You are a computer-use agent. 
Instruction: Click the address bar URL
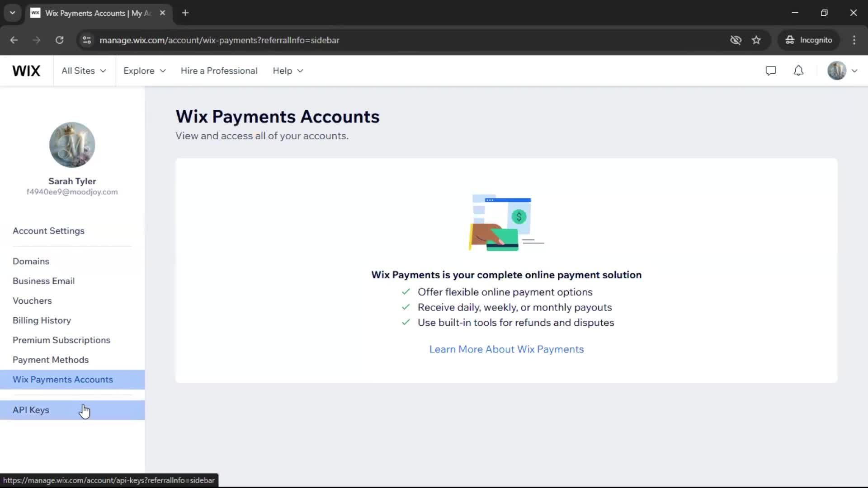pos(219,40)
